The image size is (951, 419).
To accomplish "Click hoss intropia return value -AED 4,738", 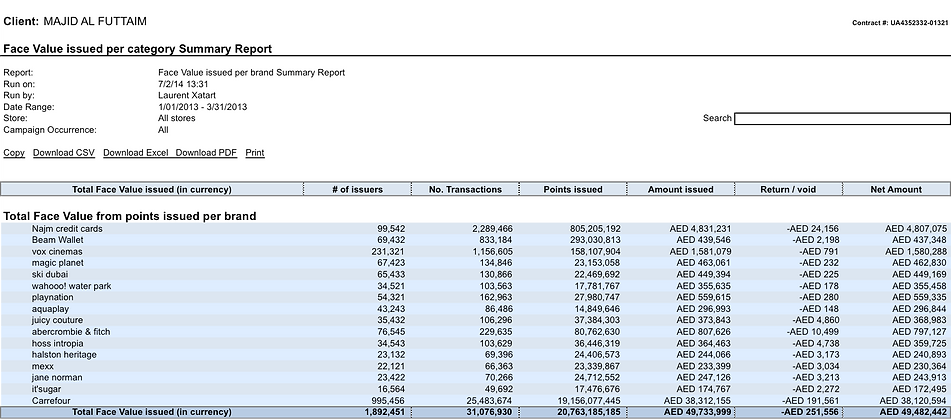I will pos(816,343).
